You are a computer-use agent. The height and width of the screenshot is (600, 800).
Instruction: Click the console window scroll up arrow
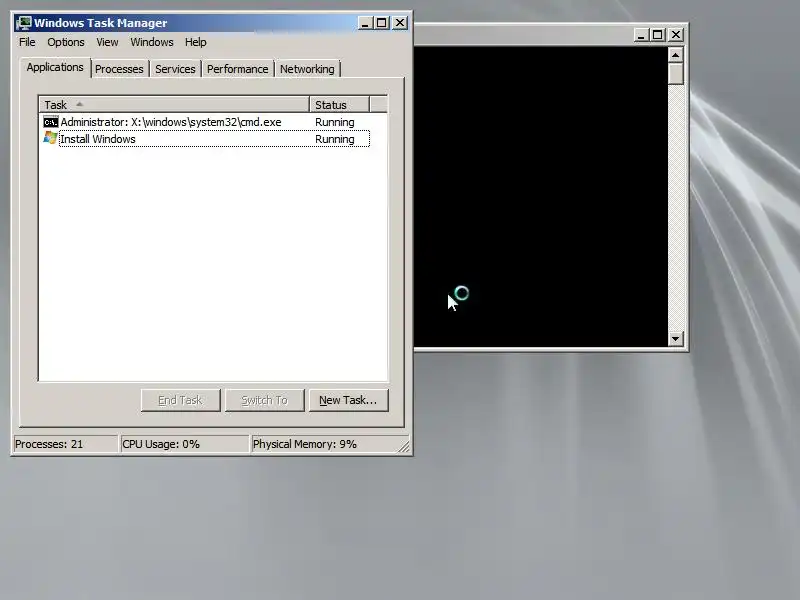pos(676,55)
